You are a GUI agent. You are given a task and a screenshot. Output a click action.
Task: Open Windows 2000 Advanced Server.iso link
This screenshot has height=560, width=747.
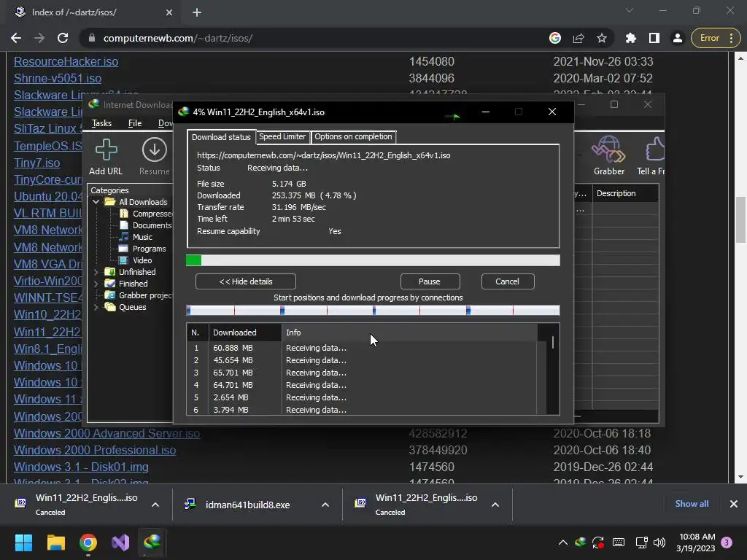tap(107, 433)
